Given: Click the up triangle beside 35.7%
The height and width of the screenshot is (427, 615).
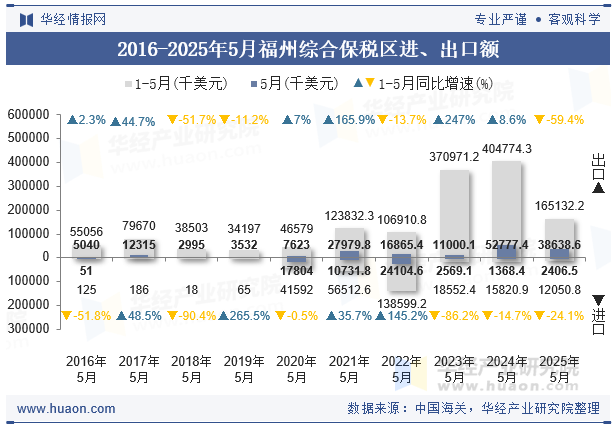Looking at the screenshot, I should [331, 316].
